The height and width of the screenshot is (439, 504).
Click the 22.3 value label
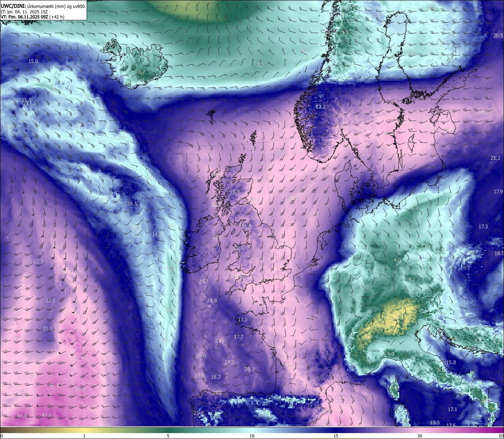(x=38, y=262)
